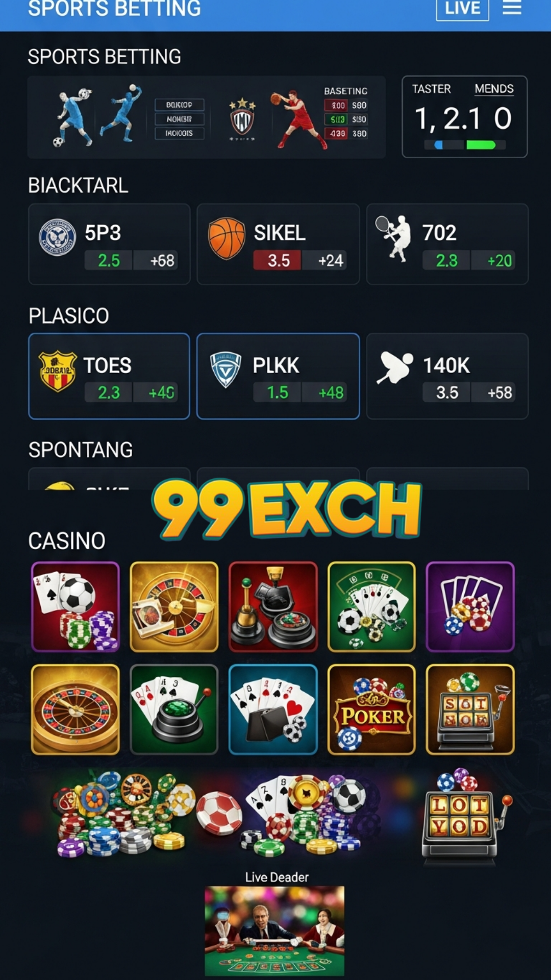Switch to the MENDS tab

point(494,89)
